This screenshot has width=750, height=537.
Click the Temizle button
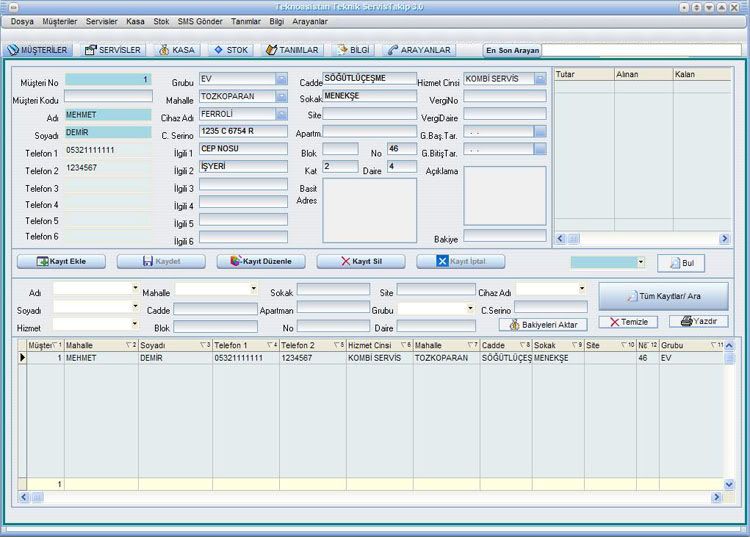(x=628, y=322)
